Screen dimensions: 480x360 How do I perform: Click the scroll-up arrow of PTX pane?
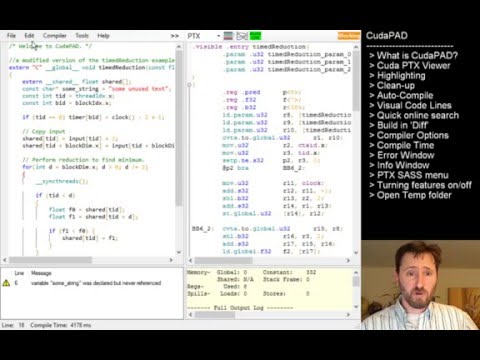pyautogui.click(x=356, y=47)
